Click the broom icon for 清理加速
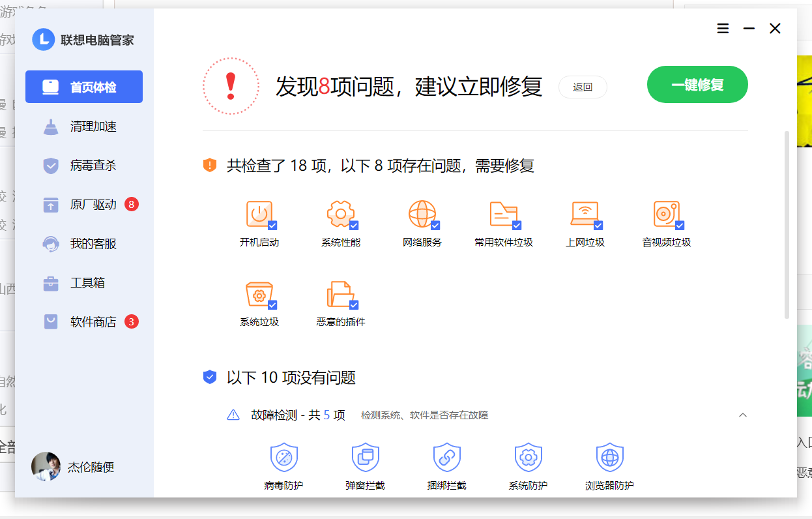 tap(51, 126)
